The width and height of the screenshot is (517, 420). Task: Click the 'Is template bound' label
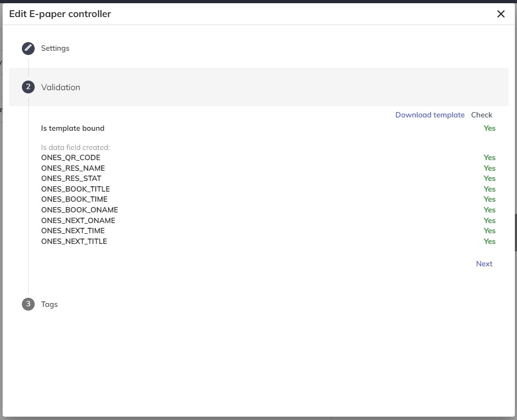73,128
